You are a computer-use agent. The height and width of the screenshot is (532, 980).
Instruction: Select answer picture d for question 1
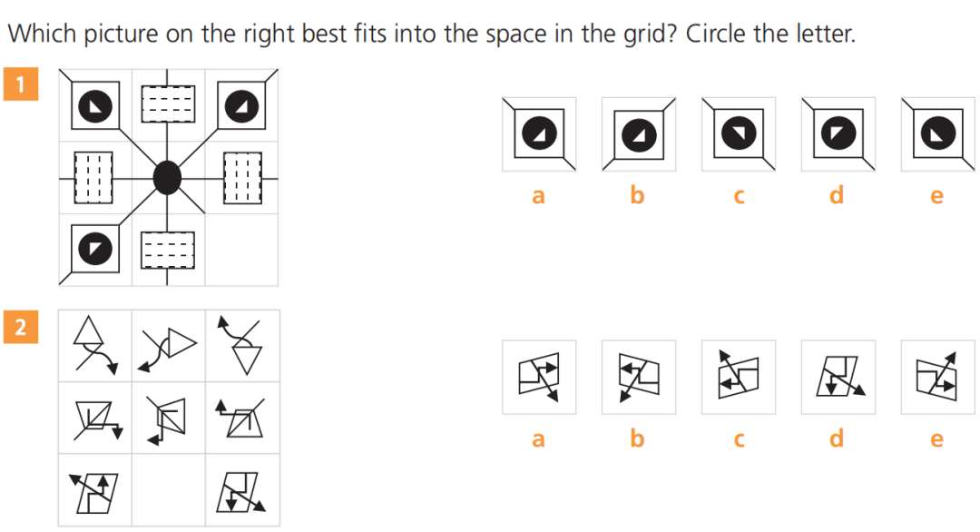(x=838, y=134)
